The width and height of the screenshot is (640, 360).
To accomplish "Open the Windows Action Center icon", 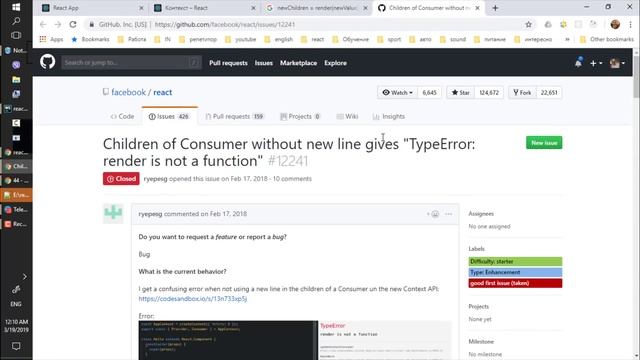I will point(16,346).
